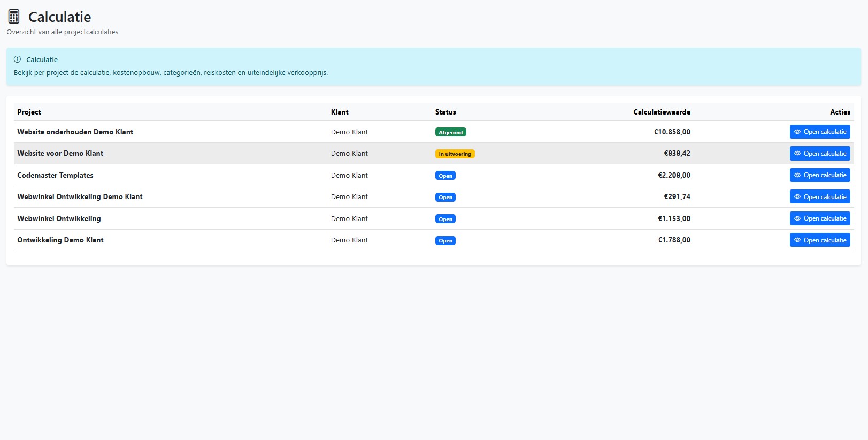Select the Project column header
868x440 pixels.
(29, 112)
